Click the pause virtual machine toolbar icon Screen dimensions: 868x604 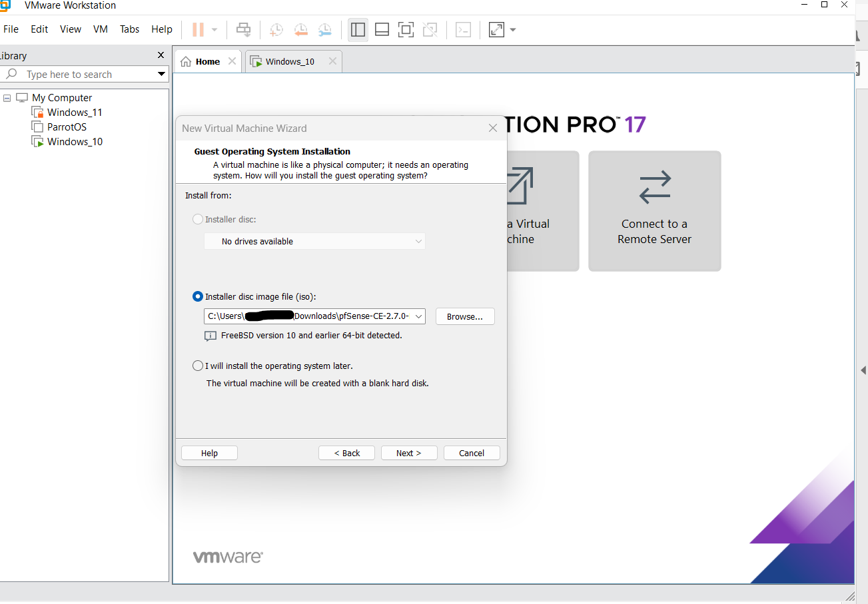point(198,29)
